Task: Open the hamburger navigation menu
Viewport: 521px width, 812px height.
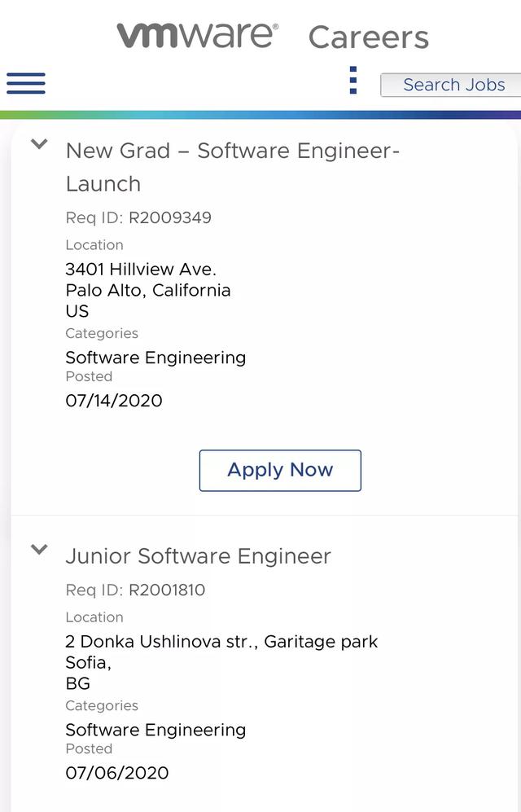Action: point(26,83)
